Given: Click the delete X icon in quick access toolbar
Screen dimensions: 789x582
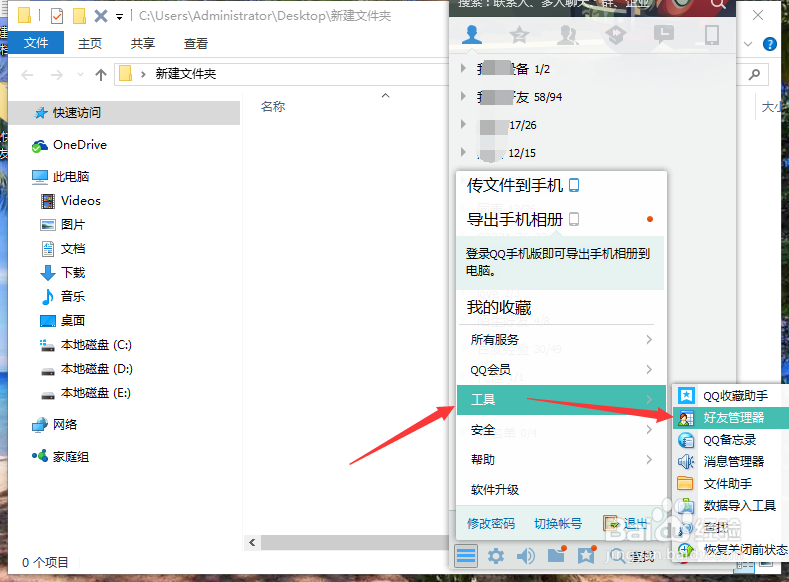Looking at the screenshot, I should [101, 16].
